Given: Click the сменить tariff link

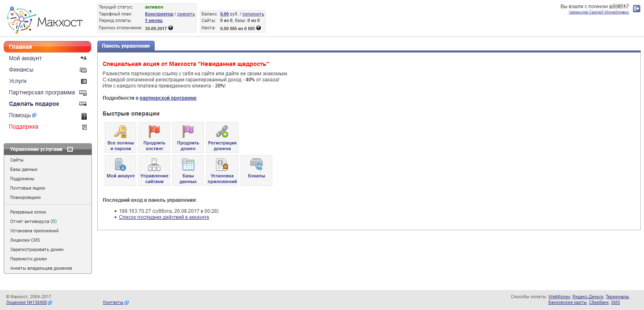Looking at the screenshot, I should (x=186, y=14).
